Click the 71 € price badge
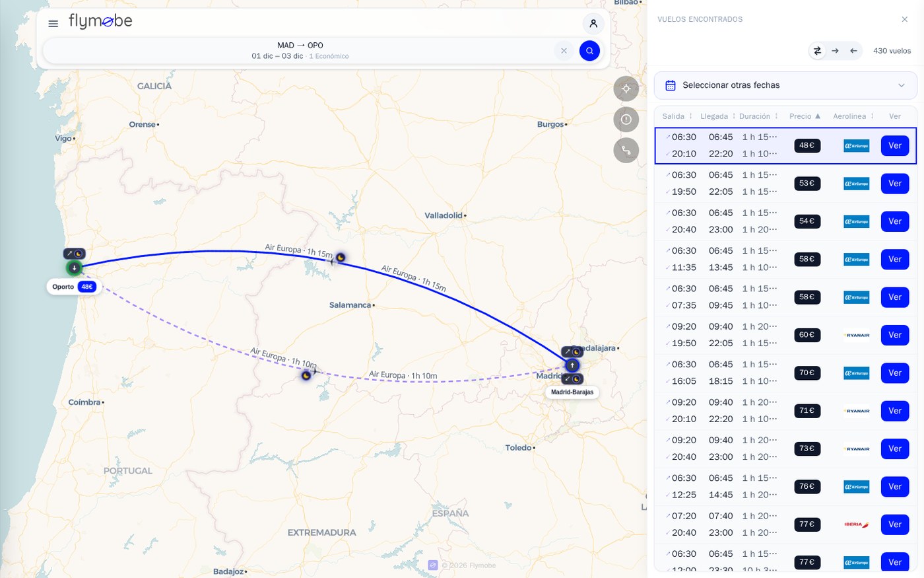The image size is (924, 578). (x=807, y=411)
